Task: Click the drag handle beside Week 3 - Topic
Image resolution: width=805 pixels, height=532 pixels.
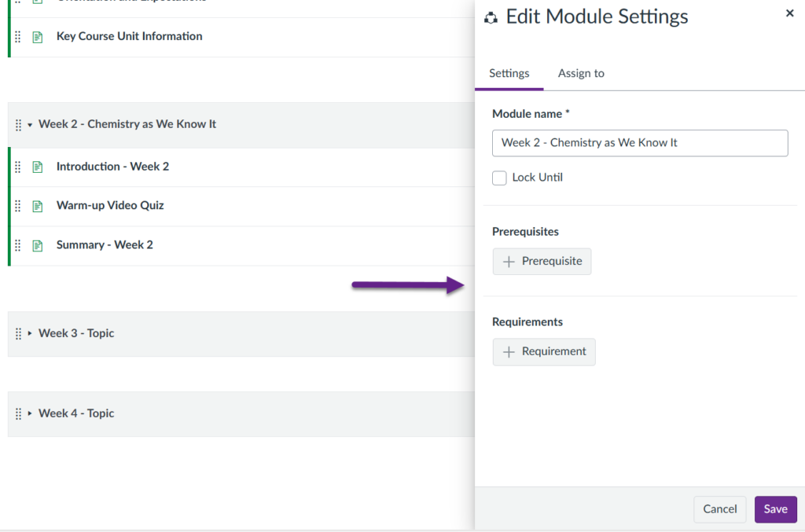Action: pyautogui.click(x=17, y=333)
